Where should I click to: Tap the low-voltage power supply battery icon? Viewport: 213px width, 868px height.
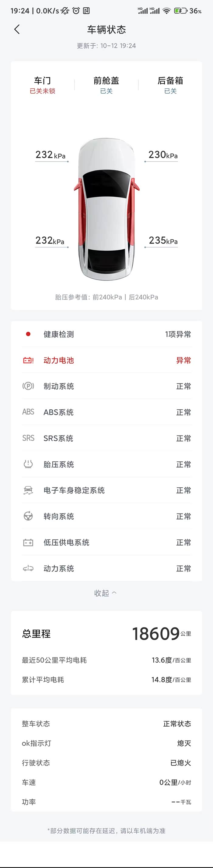28,542
